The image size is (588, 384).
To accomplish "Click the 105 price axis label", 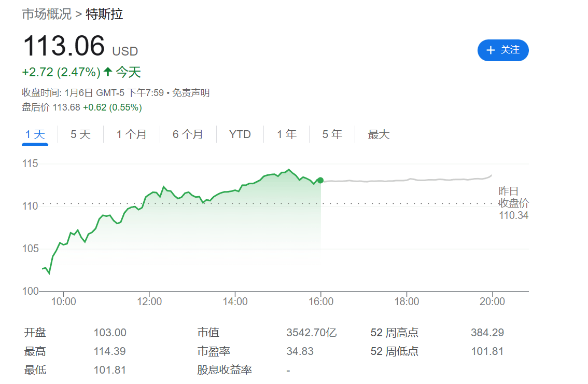I will coord(31,249).
